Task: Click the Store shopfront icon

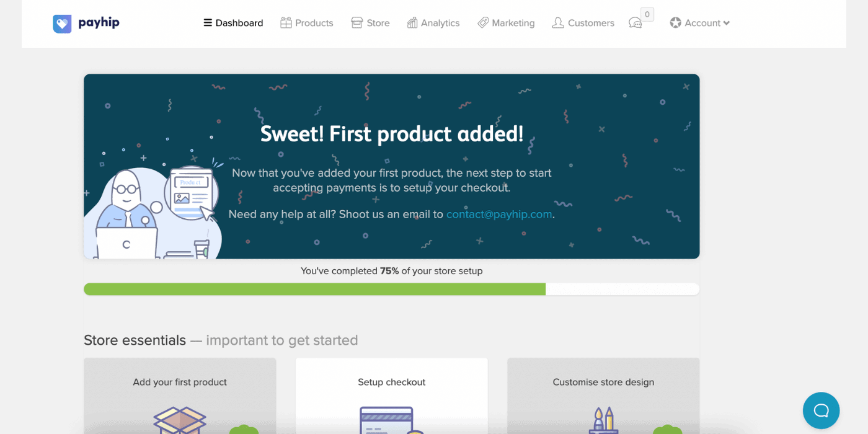Action: point(356,23)
